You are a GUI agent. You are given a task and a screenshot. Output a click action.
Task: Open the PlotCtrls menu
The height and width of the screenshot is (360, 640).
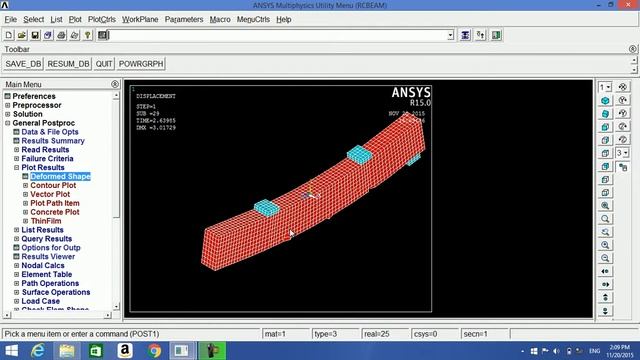pos(102,20)
